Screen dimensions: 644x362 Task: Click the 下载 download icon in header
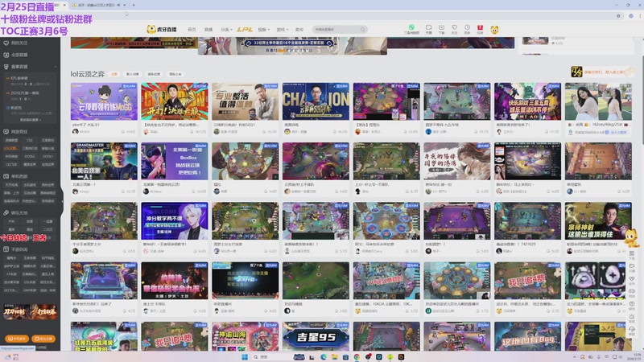click(441, 27)
